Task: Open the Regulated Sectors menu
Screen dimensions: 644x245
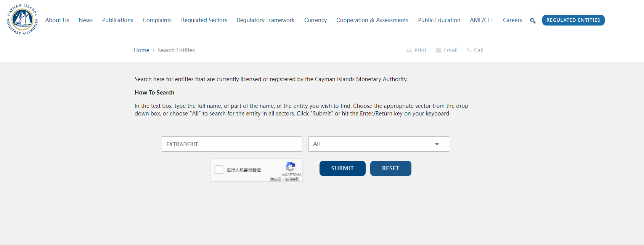Action: 204,20
